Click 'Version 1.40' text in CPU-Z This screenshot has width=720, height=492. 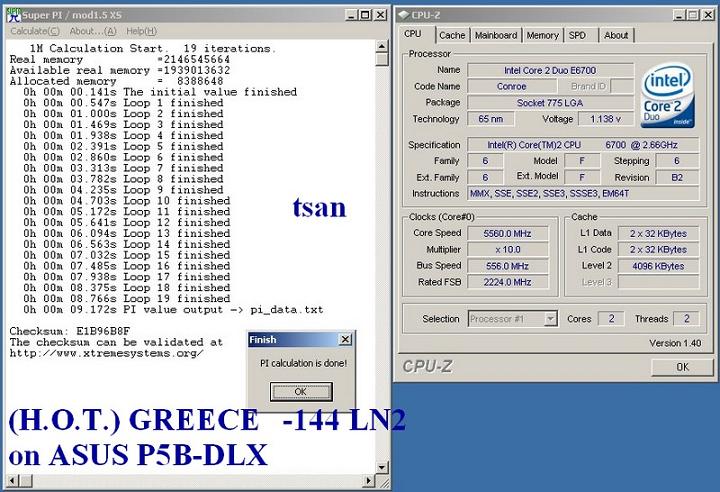point(675,343)
